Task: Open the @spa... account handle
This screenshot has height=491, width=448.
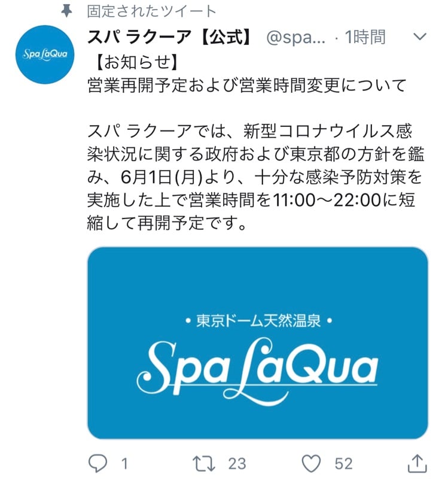Action: pyautogui.click(x=295, y=38)
